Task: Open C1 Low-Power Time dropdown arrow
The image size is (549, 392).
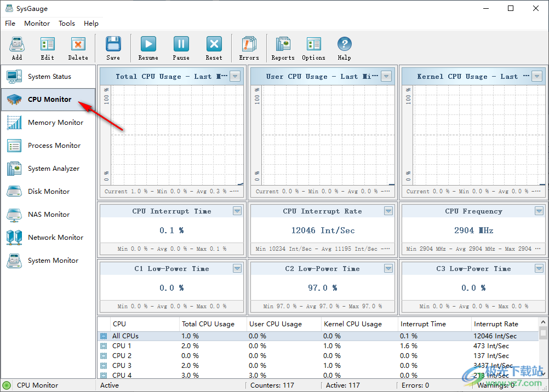Action: (x=237, y=268)
